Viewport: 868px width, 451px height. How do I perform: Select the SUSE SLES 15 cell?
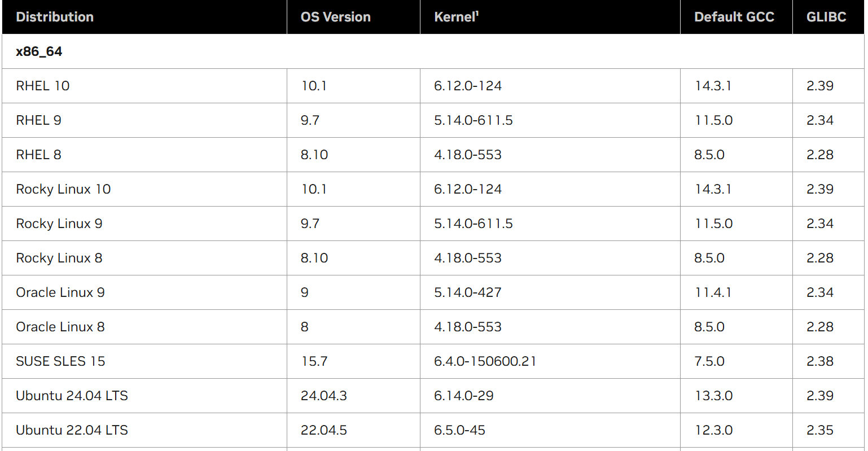(x=60, y=361)
